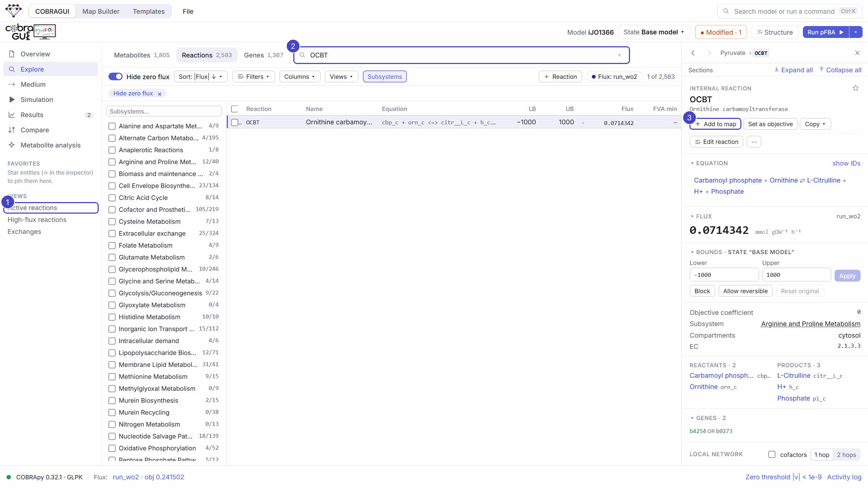The width and height of the screenshot is (868, 488).
Task: Click the Block bounds button
Action: tap(702, 291)
